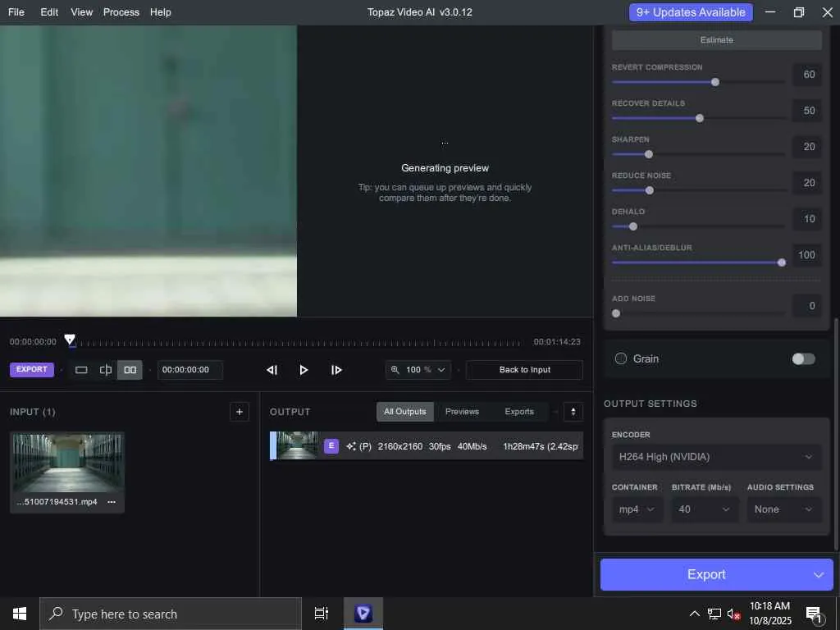The width and height of the screenshot is (840, 630).
Task: Click the large Export button
Action: pyautogui.click(x=706, y=574)
